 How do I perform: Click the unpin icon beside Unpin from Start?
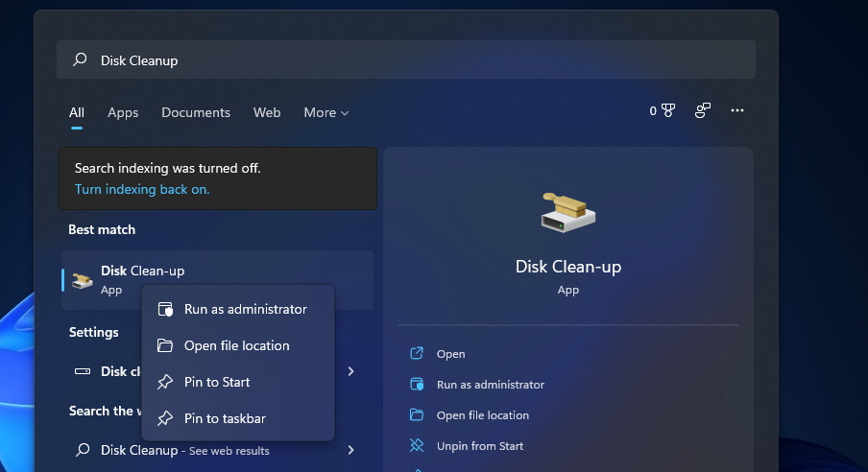pyautogui.click(x=417, y=445)
